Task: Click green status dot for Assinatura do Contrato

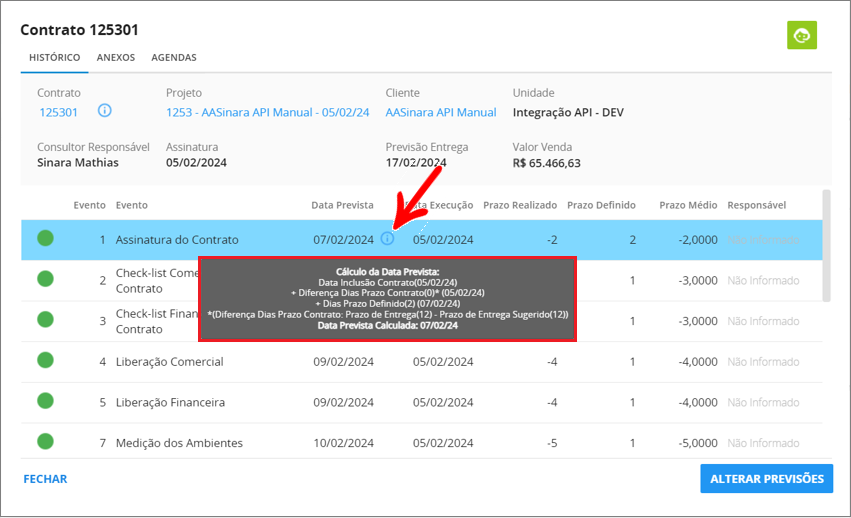Action: coord(46,238)
